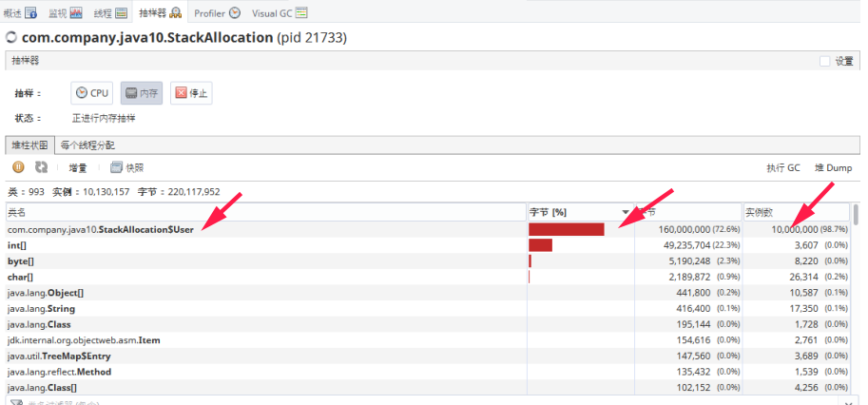This screenshot has width=868, height=405.
Task: Click the sort arrow on 字节 [%] column
Action: [625, 212]
